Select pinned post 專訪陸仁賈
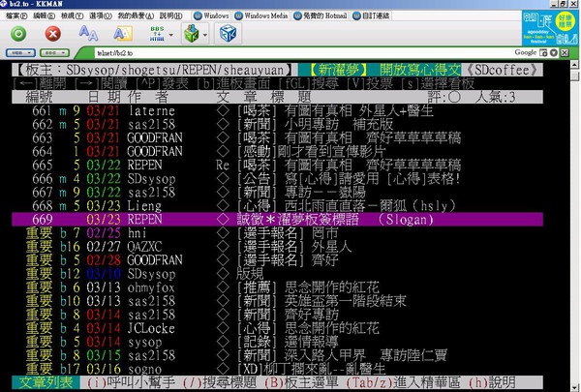Screen dimensions: 581x392 (x=278, y=355)
